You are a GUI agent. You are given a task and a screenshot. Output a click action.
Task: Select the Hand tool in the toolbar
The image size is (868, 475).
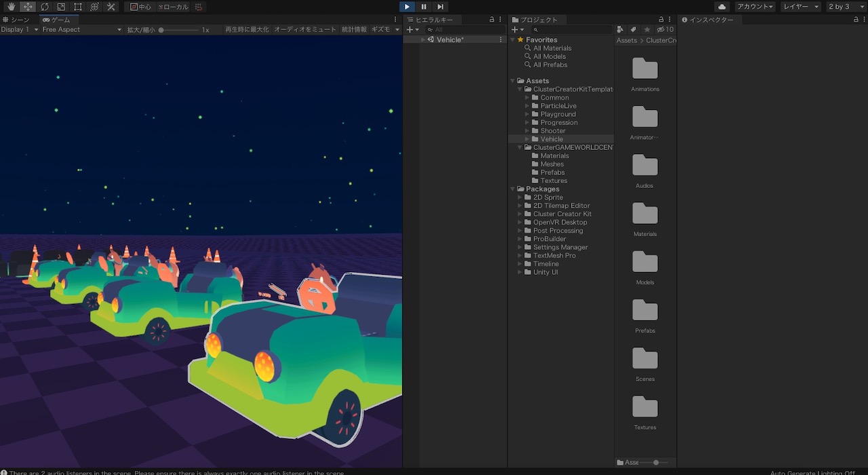pyautogui.click(x=11, y=7)
